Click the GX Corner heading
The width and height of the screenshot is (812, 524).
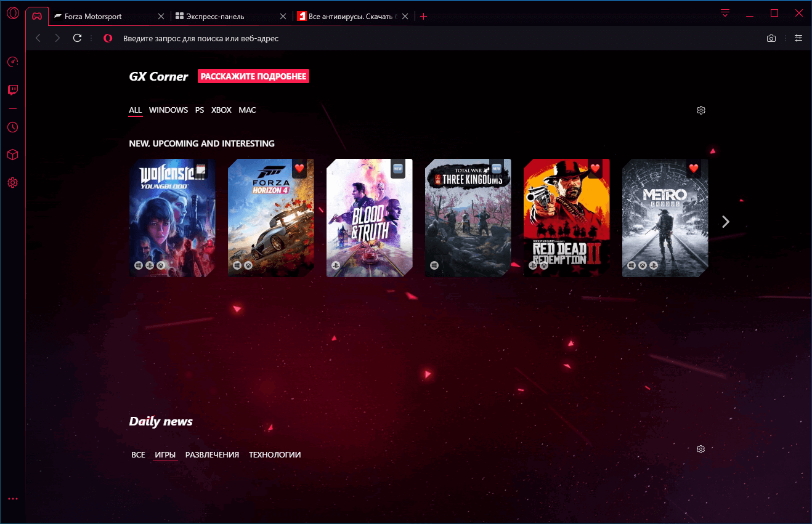pos(158,77)
